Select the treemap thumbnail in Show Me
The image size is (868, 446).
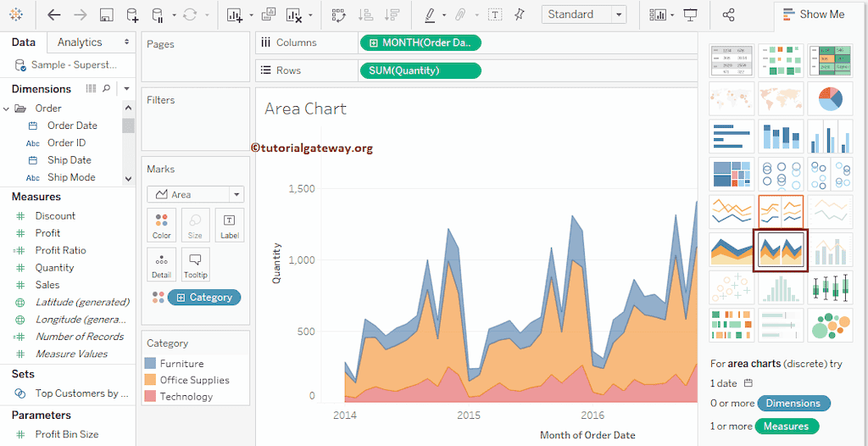(x=732, y=174)
